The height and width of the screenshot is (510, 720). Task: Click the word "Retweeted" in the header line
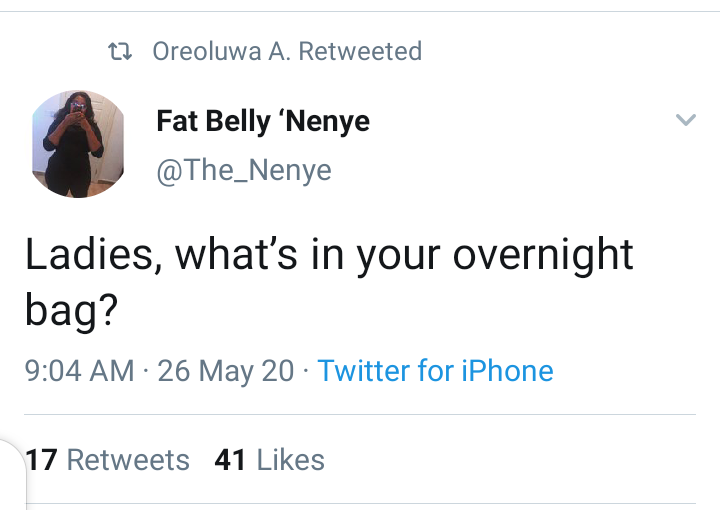(x=360, y=51)
